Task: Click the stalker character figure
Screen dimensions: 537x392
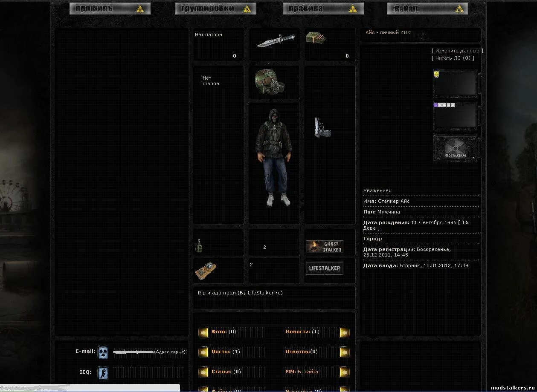Action: pyautogui.click(x=274, y=157)
